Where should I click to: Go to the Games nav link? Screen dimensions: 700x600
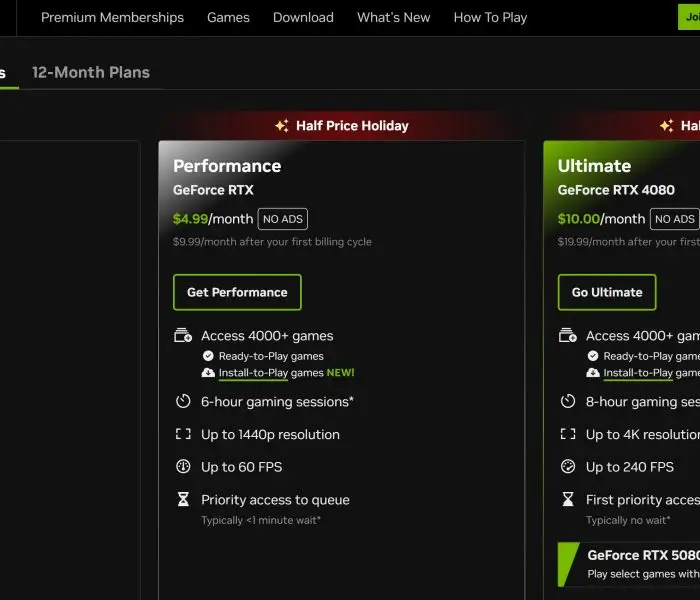[x=228, y=17]
